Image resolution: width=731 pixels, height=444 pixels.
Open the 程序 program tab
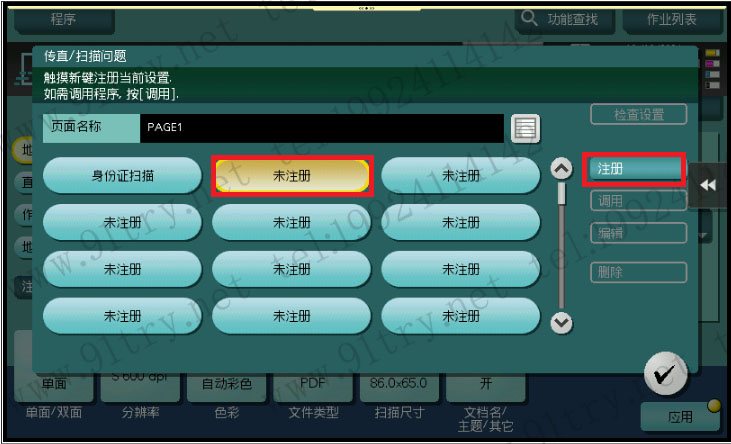pyautogui.click(x=64, y=20)
